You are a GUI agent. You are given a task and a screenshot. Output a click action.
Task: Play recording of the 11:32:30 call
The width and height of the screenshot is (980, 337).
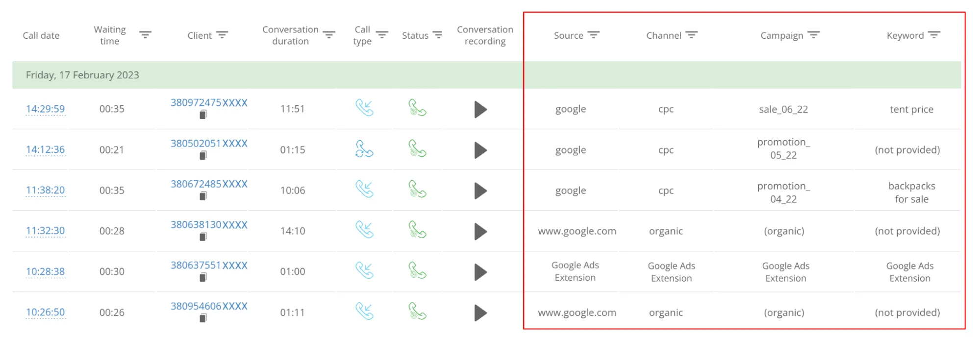click(x=480, y=231)
